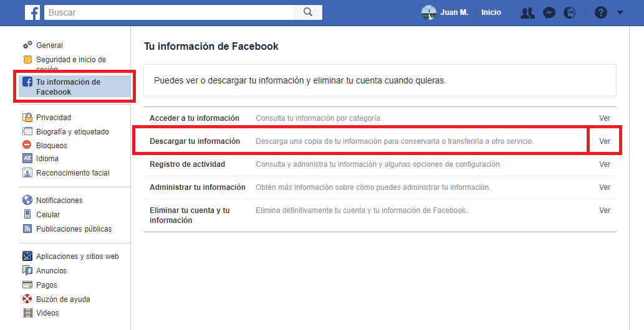Click Ver for Administrar tu información
Screen dimensions: 644x330
pyautogui.click(x=605, y=187)
